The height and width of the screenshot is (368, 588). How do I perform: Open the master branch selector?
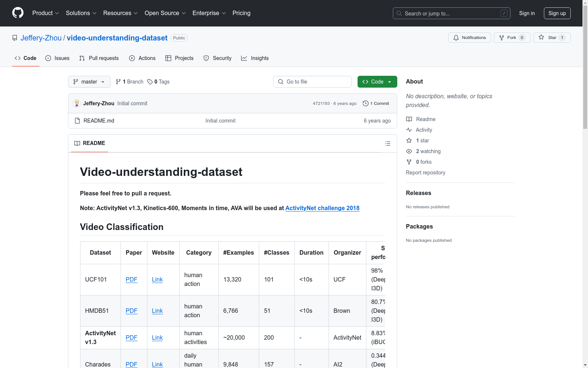pos(89,82)
